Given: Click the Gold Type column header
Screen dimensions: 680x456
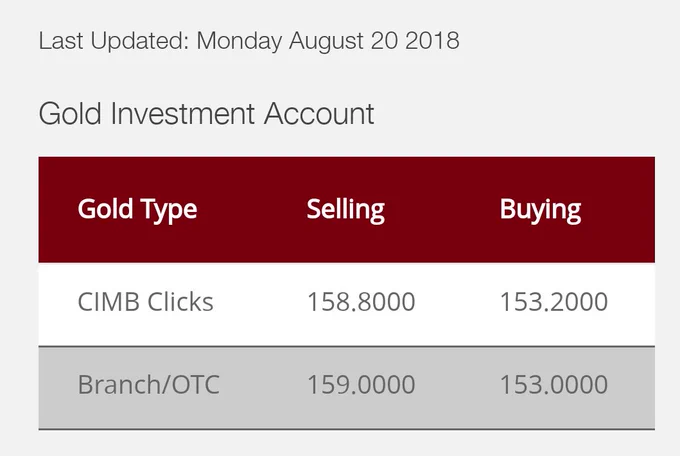Looking at the screenshot, I should pos(137,210).
